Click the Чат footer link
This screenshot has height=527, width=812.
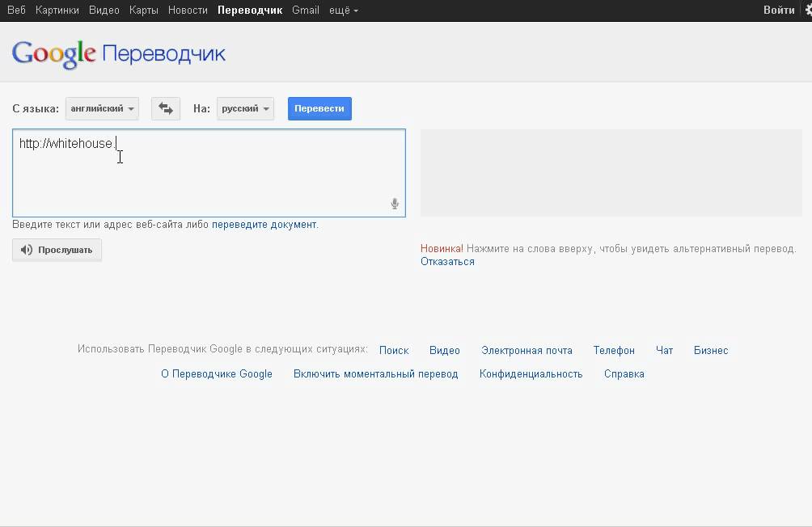coord(665,351)
